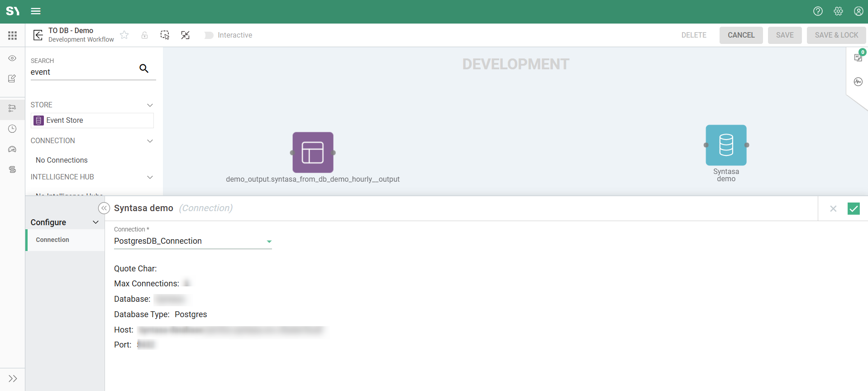Click the SAVE & LOCK button

tap(836, 35)
